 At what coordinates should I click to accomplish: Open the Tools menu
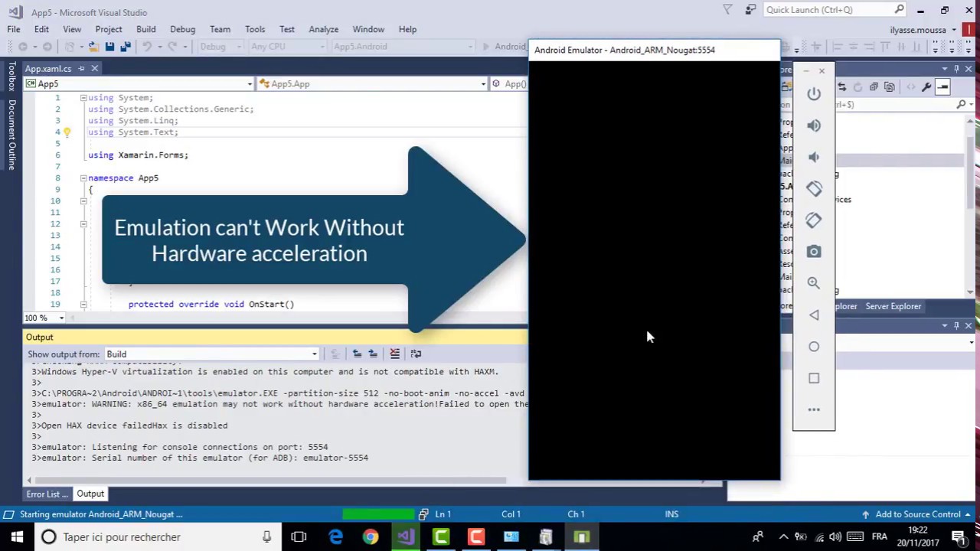[x=255, y=29]
